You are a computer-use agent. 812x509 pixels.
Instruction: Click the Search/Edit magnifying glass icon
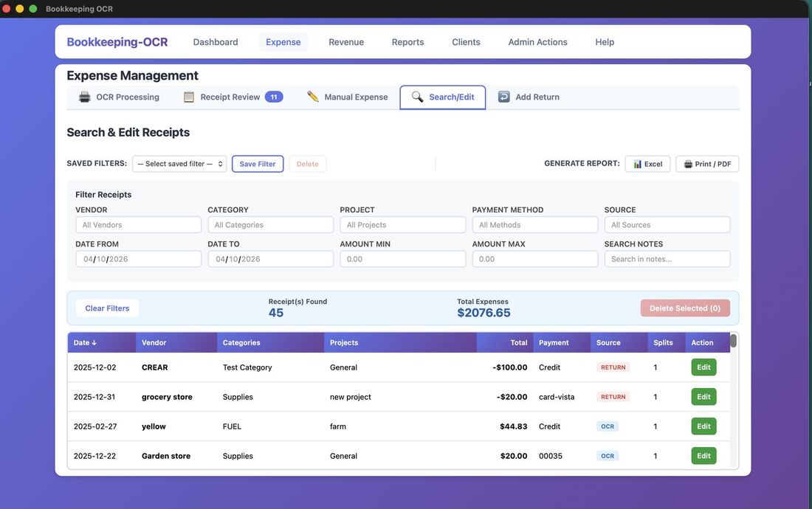pos(416,97)
